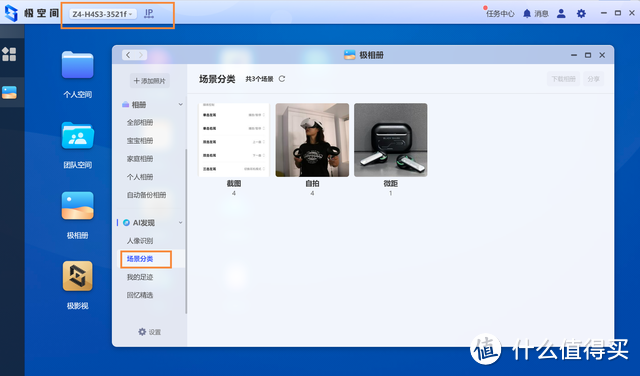
Task: Minimize the 极相册 window
Action: 574,55
